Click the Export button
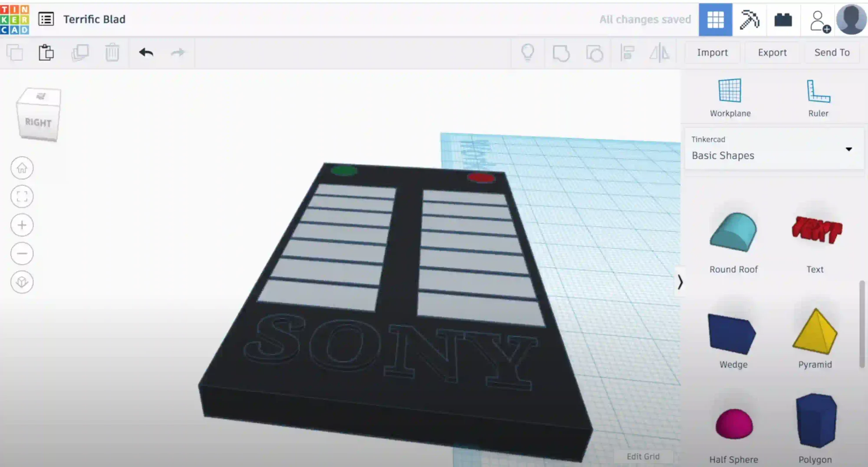Image resolution: width=868 pixels, height=467 pixels. pyautogui.click(x=772, y=52)
